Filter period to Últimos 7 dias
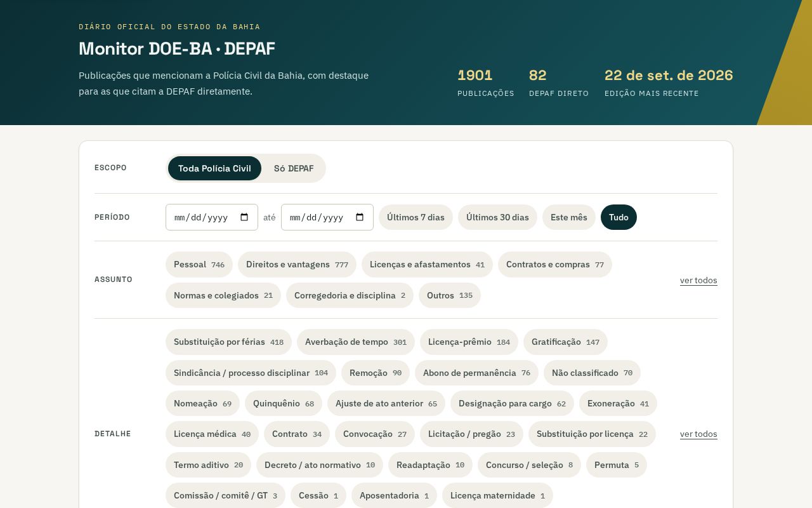 tap(416, 217)
